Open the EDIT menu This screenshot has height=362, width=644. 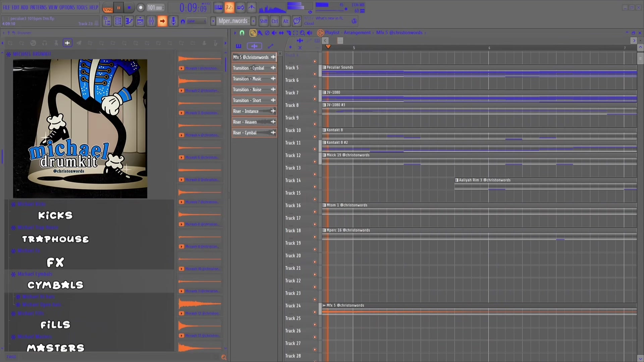click(15, 7)
